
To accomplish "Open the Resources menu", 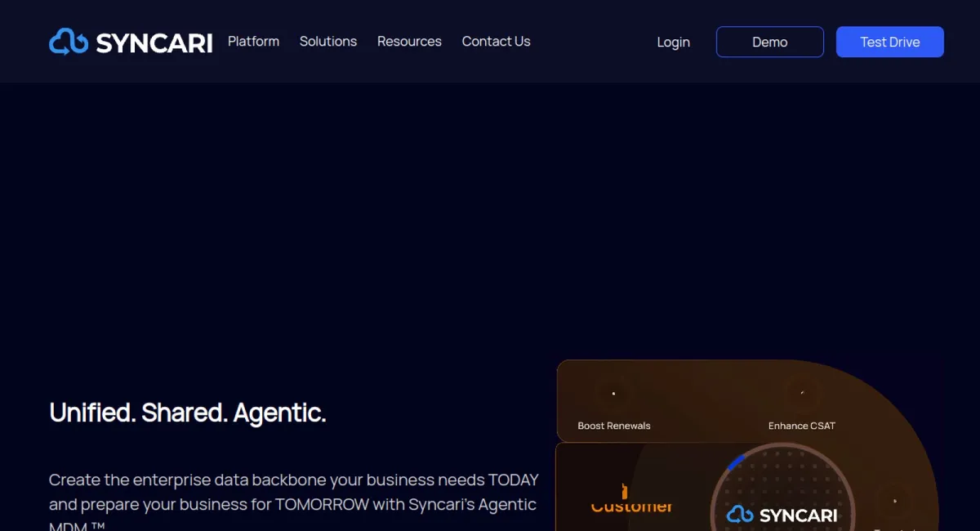I will [409, 41].
